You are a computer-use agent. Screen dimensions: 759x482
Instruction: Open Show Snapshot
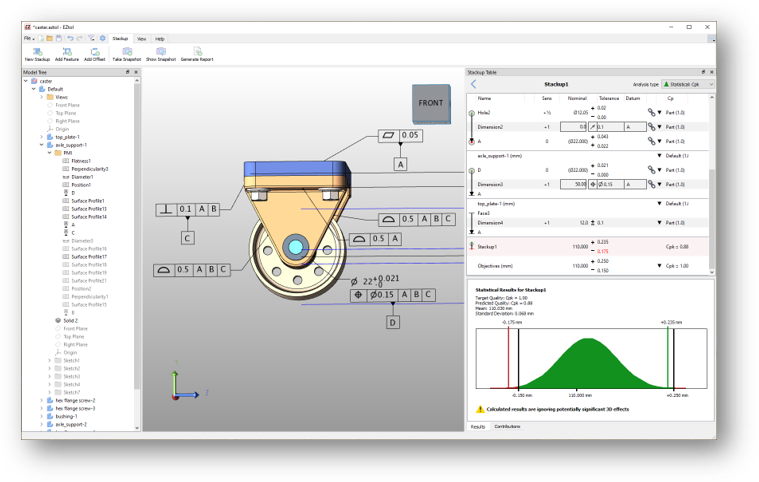[161, 54]
